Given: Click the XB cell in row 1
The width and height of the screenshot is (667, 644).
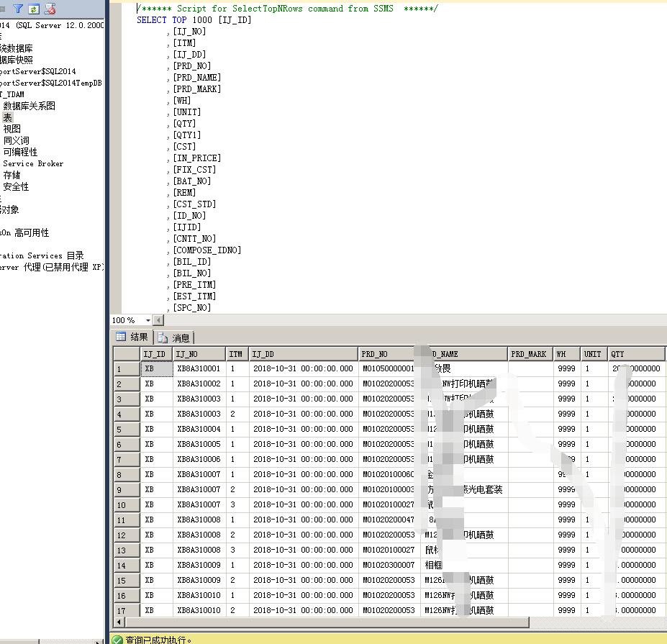Looking at the screenshot, I should click(157, 369).
